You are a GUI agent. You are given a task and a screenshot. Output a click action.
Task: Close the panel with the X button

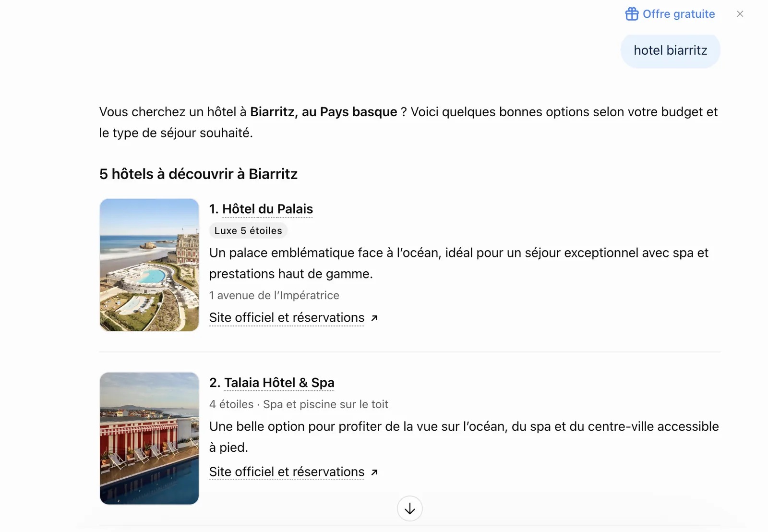click(740, 14)
